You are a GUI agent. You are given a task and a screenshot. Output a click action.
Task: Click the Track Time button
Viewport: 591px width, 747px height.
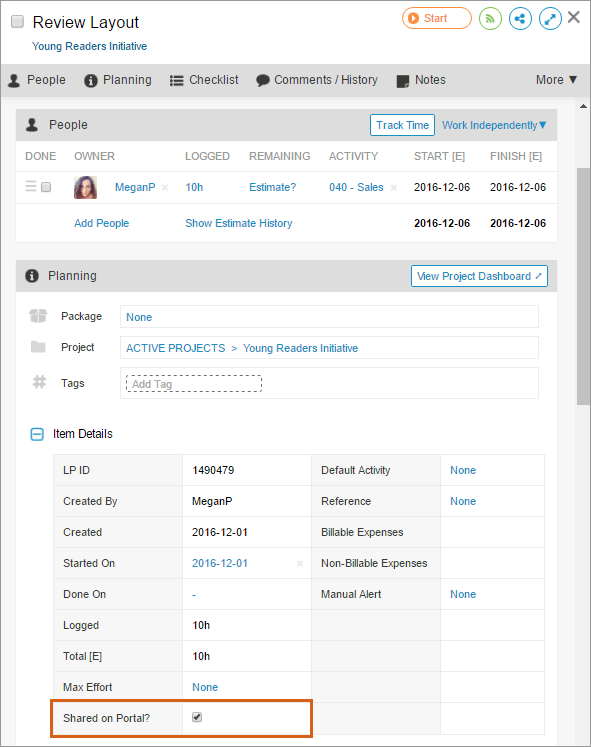(x=402, y=125)
